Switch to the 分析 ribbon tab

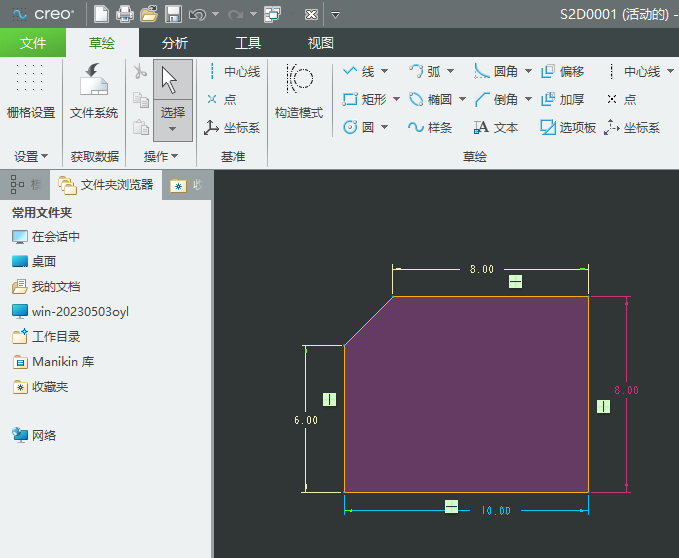tap(174, 43)
